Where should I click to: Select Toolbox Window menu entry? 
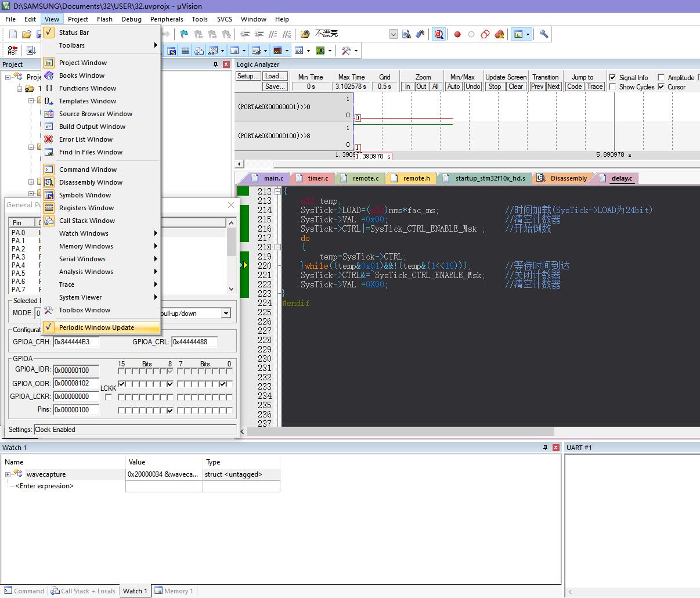point(84,310)
